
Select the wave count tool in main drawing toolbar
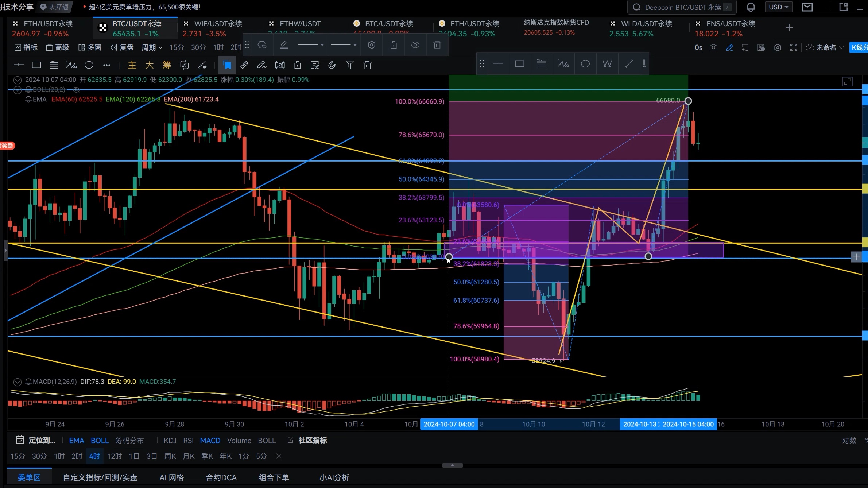pyautogui.click(x=71, y=65)
